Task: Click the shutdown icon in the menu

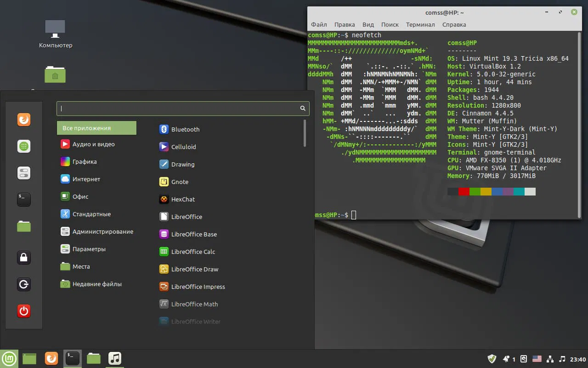Action: [23, 311]
